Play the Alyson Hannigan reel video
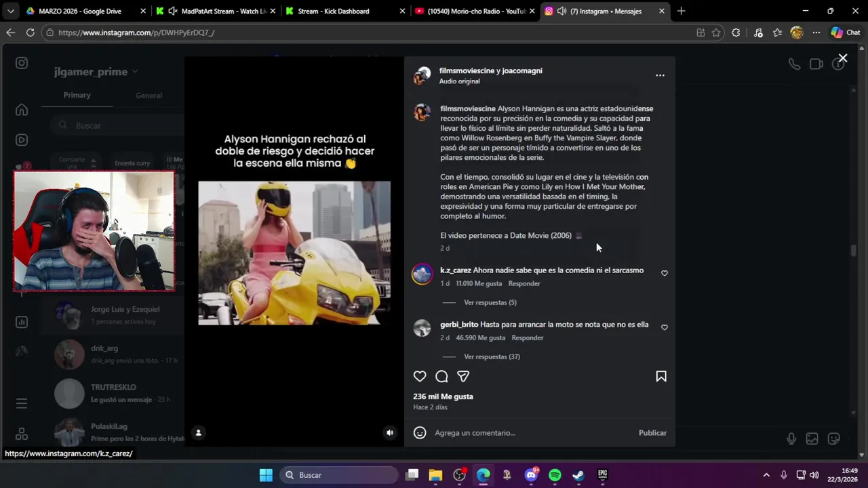Viewport: 868px width, 488px height. click(294, 253)
